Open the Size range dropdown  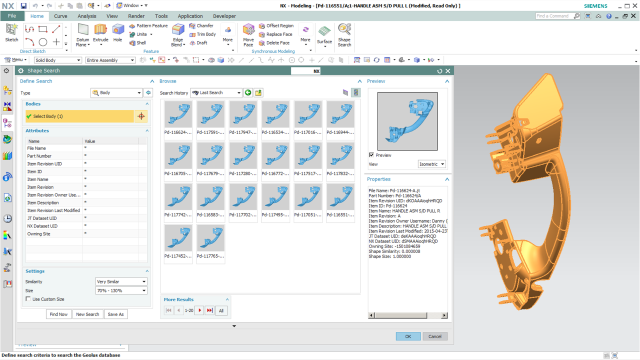[121, 291]
